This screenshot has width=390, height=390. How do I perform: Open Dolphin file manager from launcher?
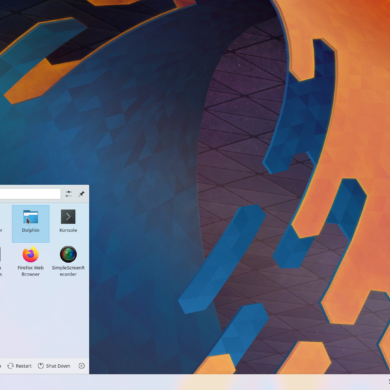click(31, 223)
